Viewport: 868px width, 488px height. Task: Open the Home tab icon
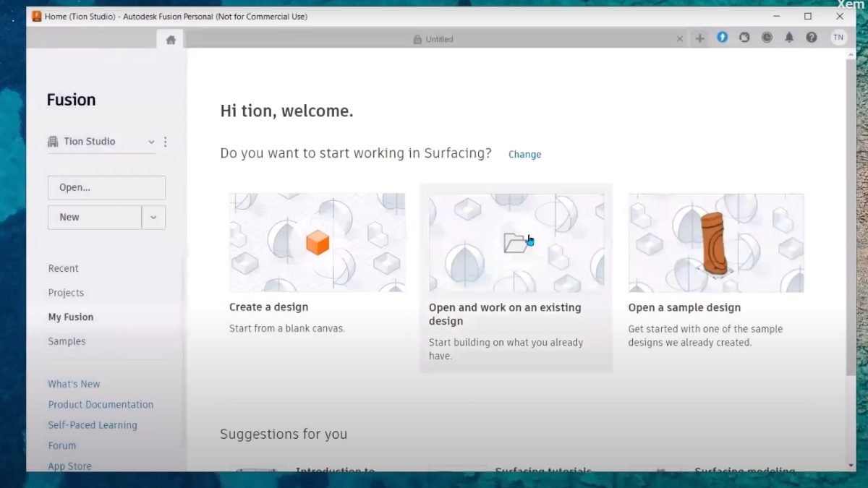pos(171,40)
